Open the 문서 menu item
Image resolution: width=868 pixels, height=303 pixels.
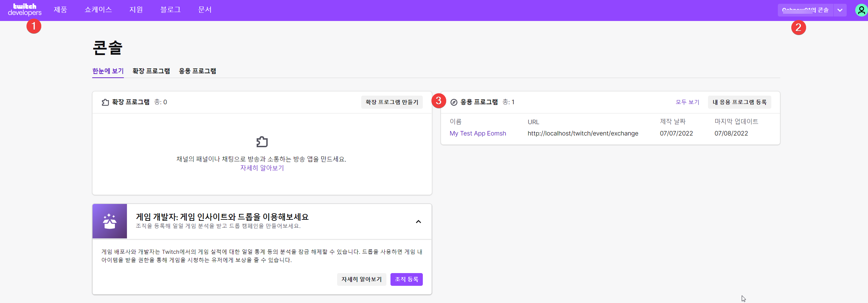coord(205,10)
